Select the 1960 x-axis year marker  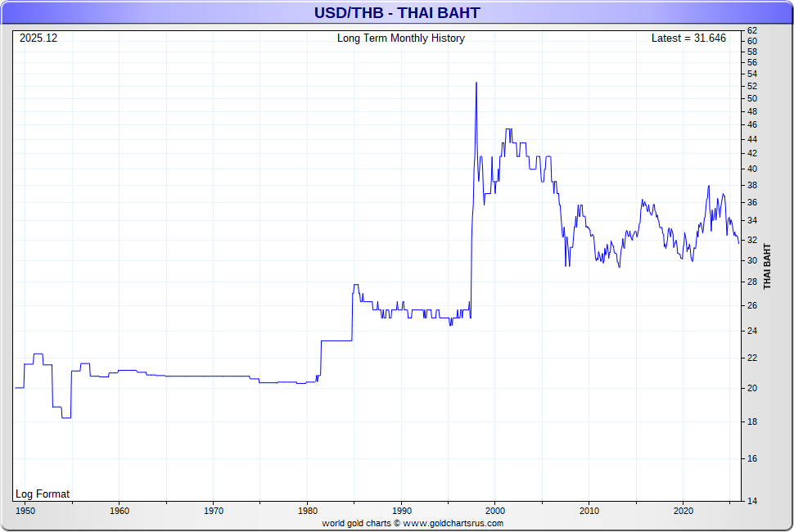tap(120, 511)
